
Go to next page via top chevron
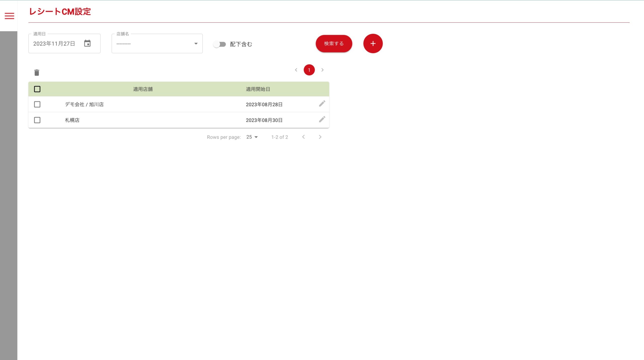(x=322, y=70)
